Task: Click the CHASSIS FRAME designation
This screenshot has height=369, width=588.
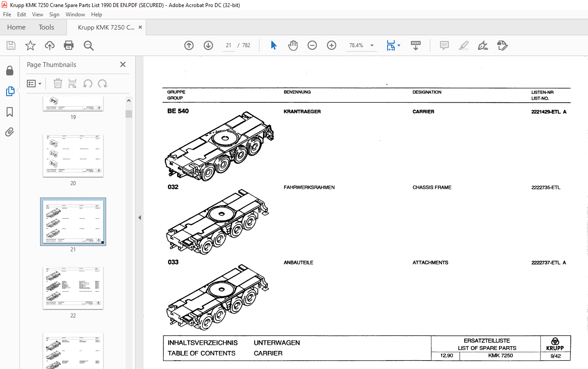Action: coord(432,187)
